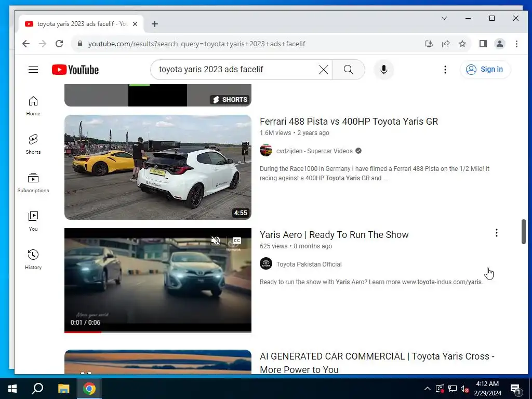Open the Windows Start menu
Image resolution: width=532 pixels, height=399 pixels.
coord(12,389)
